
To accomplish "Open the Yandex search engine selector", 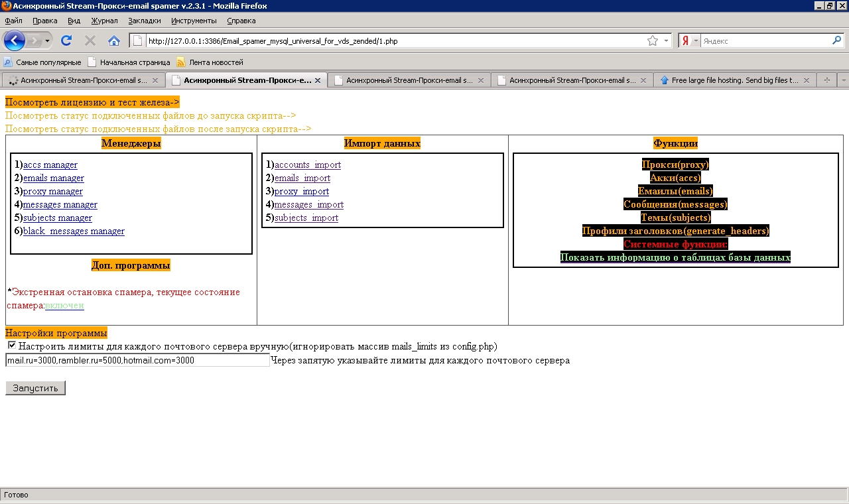I will click(x=690, y=40).
